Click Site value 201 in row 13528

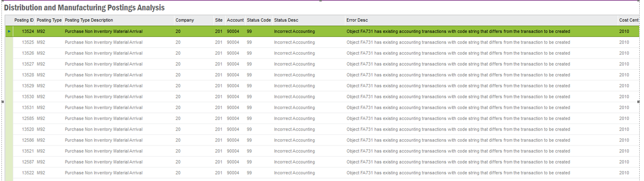pyautogui.click(x=219, y=75)
